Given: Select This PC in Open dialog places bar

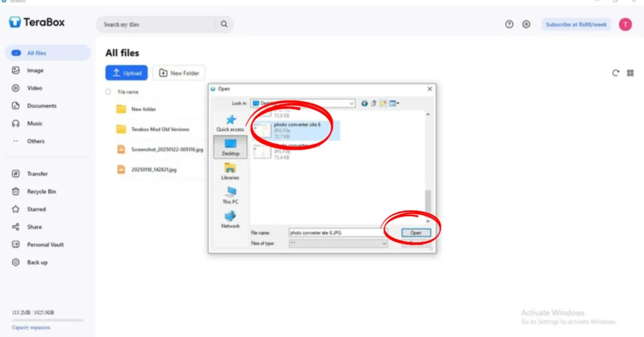Looking at the screenshot, I should (x=230, y=196).
